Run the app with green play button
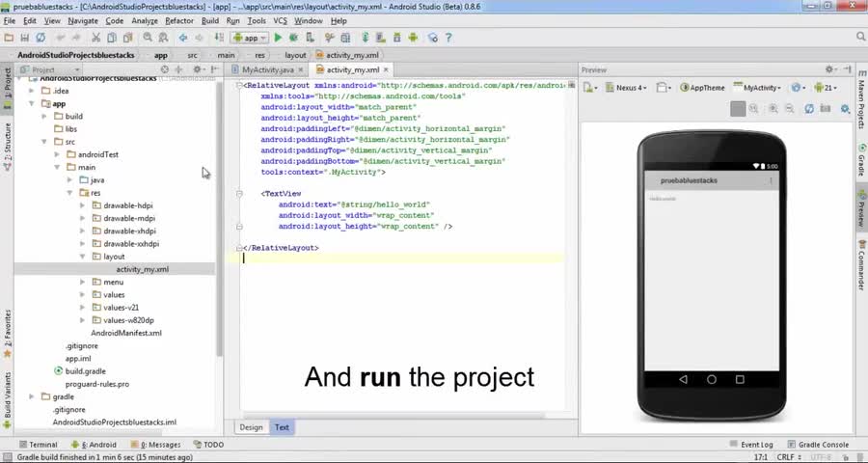 click(x=278, y=38)
